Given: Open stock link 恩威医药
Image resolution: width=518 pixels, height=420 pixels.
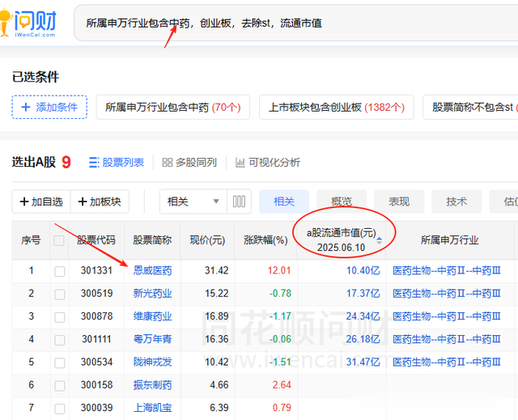Looking at the screenshot, I should pyautogui.click(x=153, y=271).
